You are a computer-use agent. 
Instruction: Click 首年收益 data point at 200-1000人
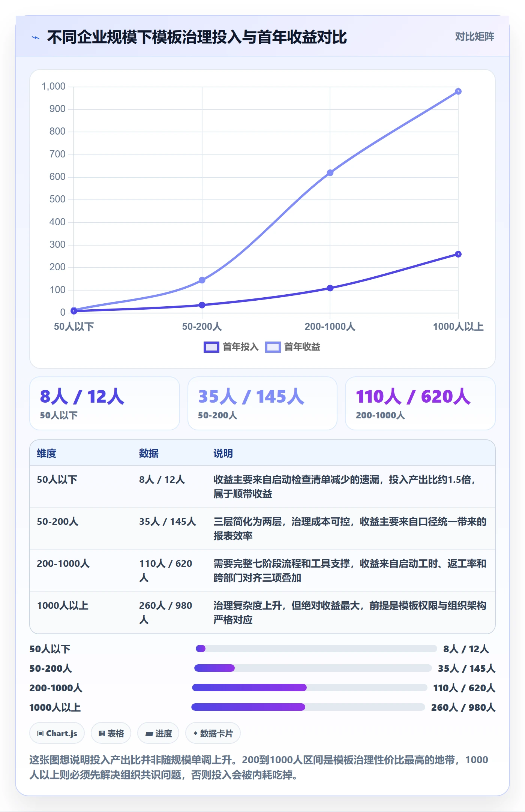(330, 173)
